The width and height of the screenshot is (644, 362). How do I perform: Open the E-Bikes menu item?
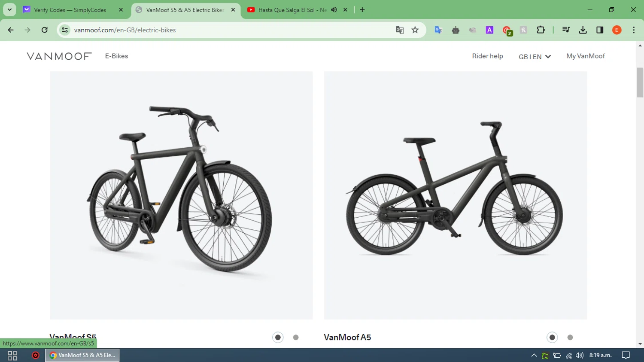pyautogui.click(x=116, y=56)
